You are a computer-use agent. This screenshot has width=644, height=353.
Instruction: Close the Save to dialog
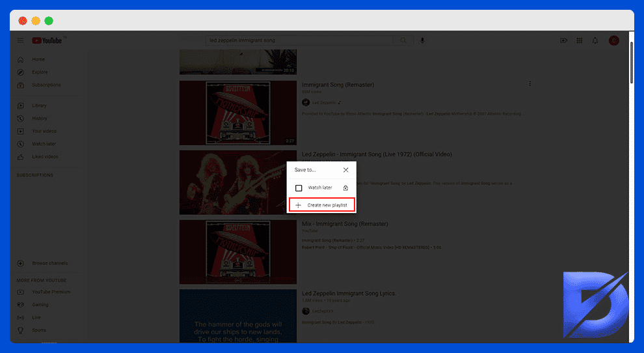(346, 170)
